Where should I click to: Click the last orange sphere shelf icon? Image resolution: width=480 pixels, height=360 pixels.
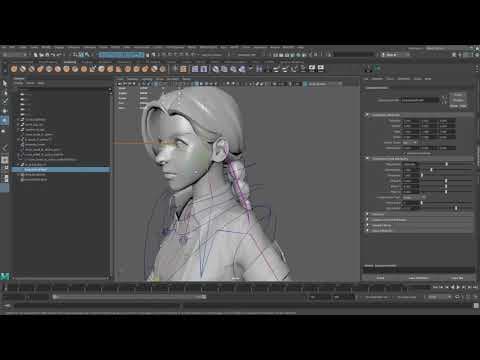[x=163, y=69]
